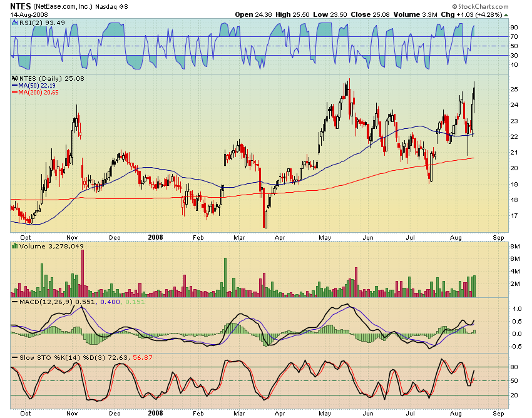Click the blue 0.400 MACD signal value

tap(110, 302)
